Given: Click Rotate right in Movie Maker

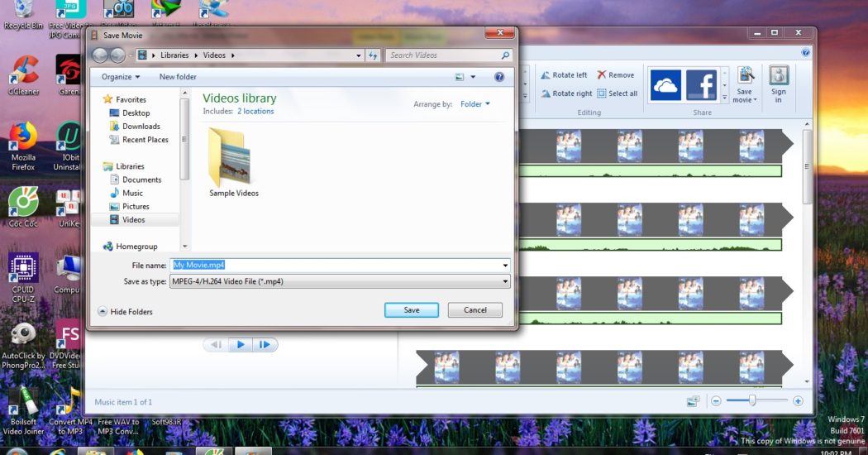Looking at the screenshot, I should click(x=566, y=93).
